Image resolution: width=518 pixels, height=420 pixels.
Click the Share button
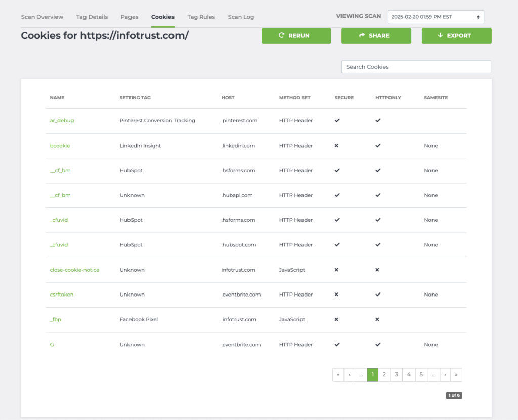[376, 36]
